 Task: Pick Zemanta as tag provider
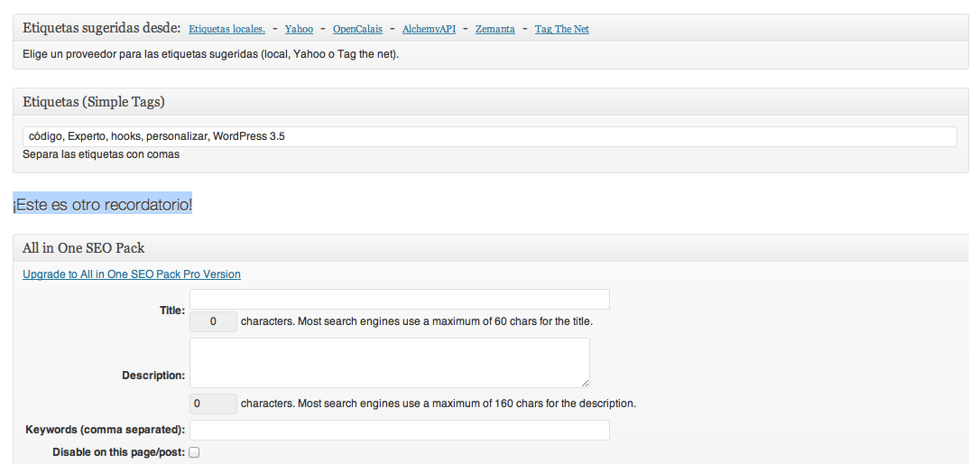495,29
